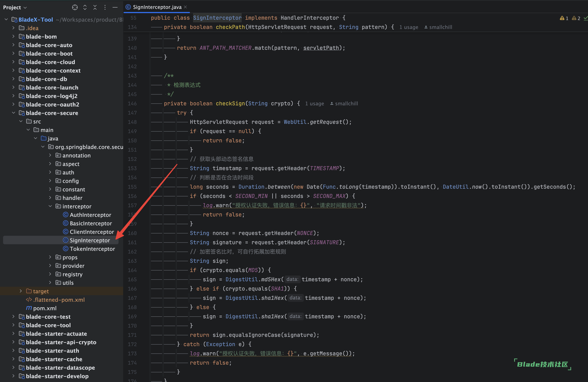Select the blade-starter-develop module

[57, 376]
